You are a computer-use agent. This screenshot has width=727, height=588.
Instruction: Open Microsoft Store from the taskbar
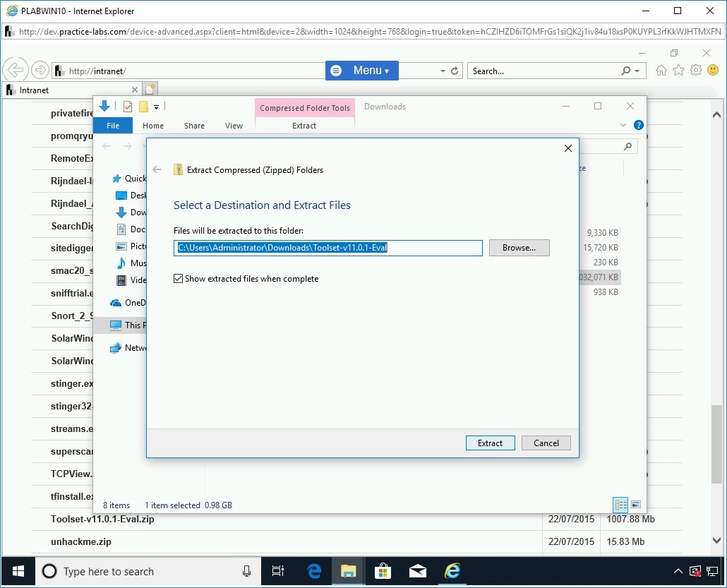click(x=383, y=571)
